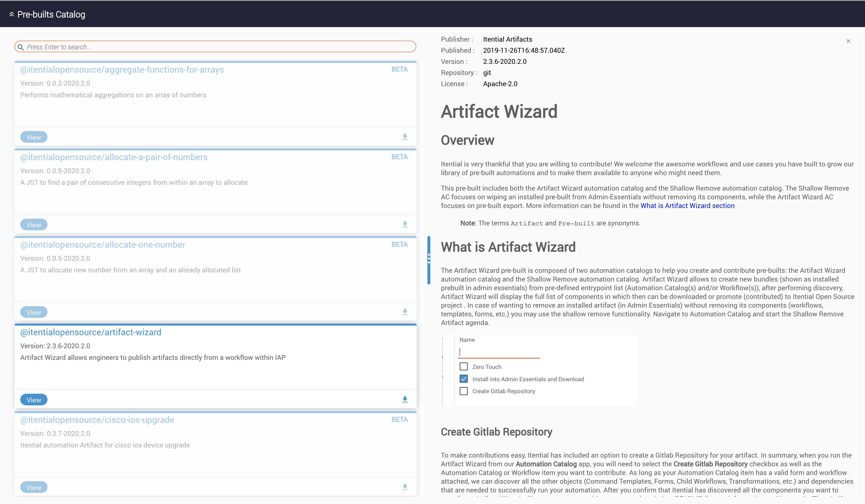Click the BETA tag on aggregate-functions-for-arrays
865x504 pixels.
[400, 69]
